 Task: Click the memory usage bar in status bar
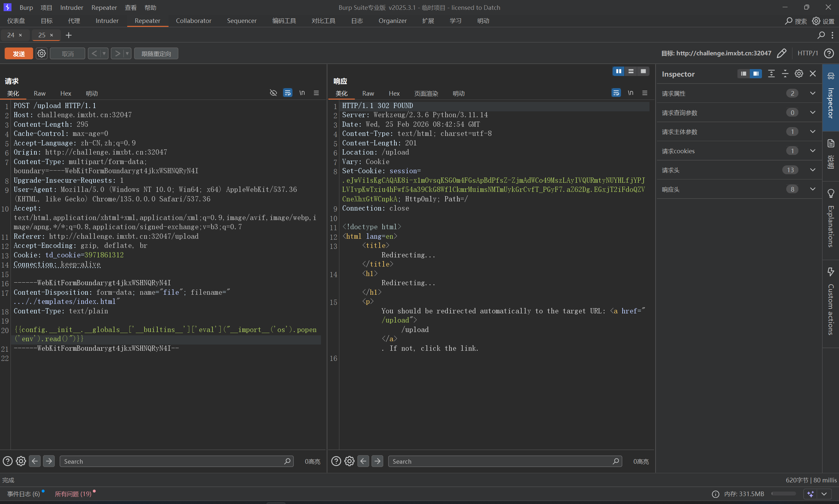pos(783,494)
